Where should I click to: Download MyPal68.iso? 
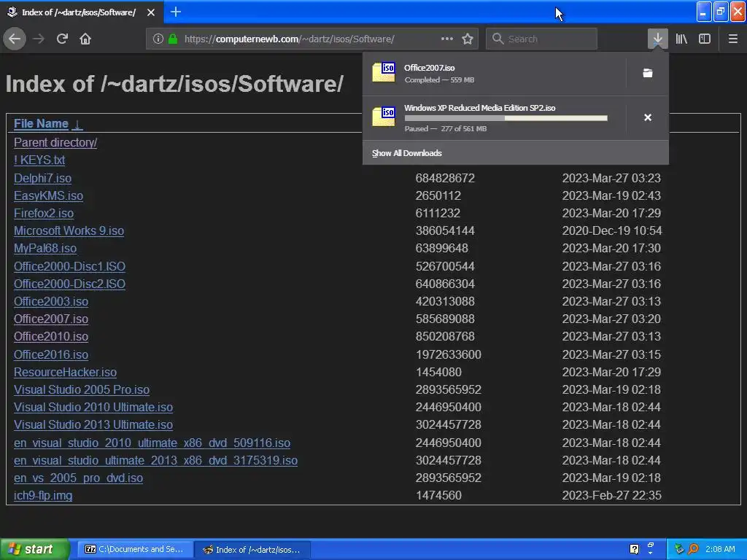44,249
